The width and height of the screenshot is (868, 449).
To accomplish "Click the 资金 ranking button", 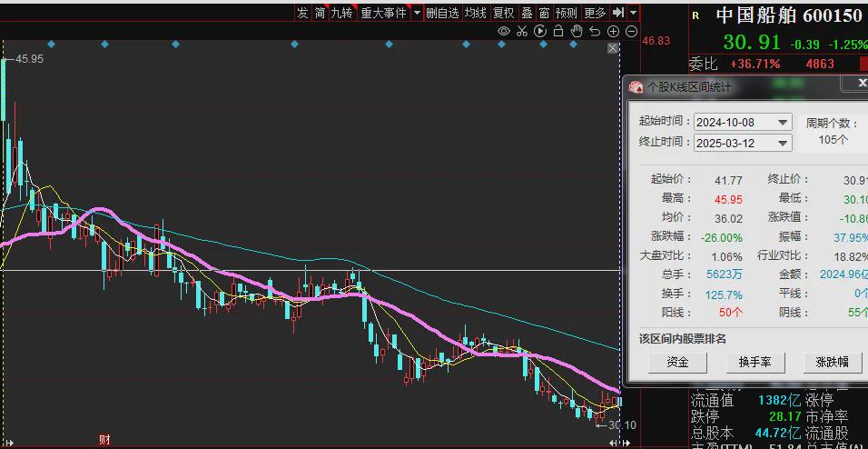I will (677, 363).
